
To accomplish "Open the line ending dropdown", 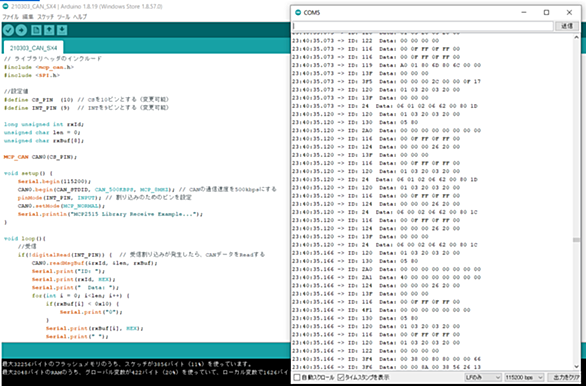I will [482, 377].
